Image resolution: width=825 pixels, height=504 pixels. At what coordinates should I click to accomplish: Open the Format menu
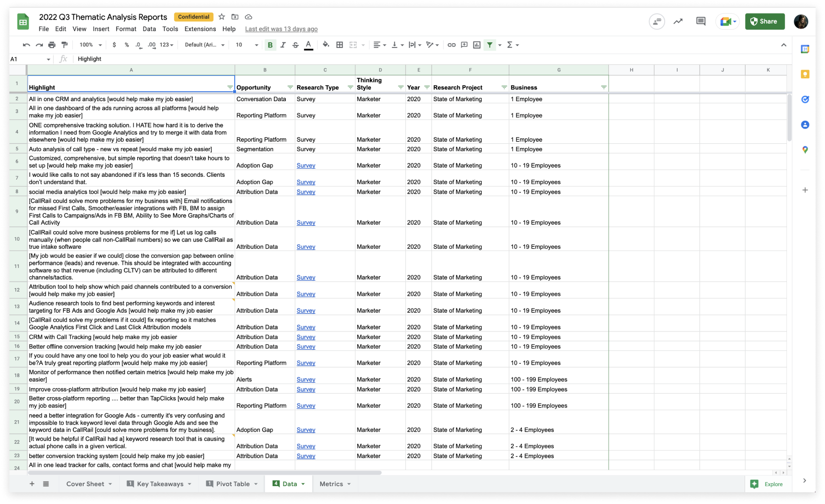point(126,29)
